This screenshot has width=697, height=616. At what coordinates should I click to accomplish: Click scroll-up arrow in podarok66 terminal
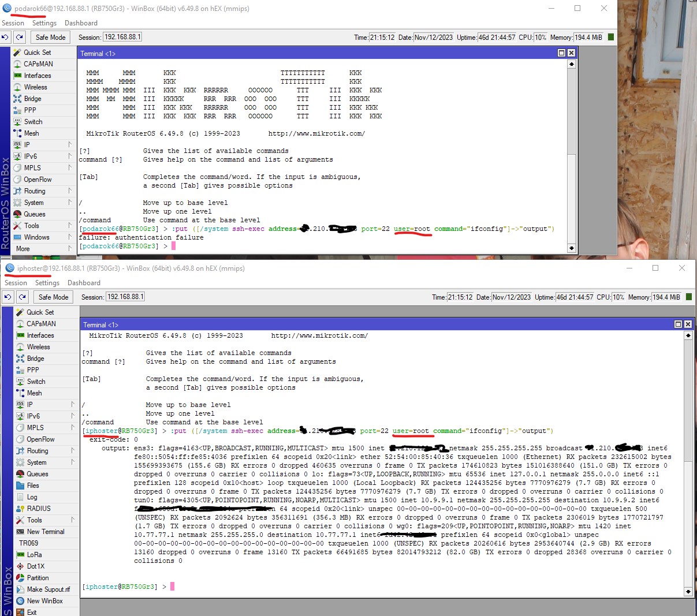pyautogui.click(x=571, y=64)
